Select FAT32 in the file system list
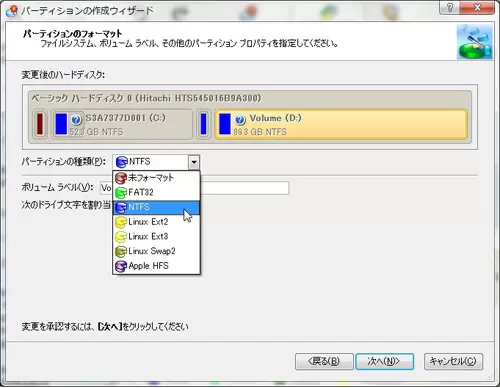The image size is (500, 388). (156, 193)
